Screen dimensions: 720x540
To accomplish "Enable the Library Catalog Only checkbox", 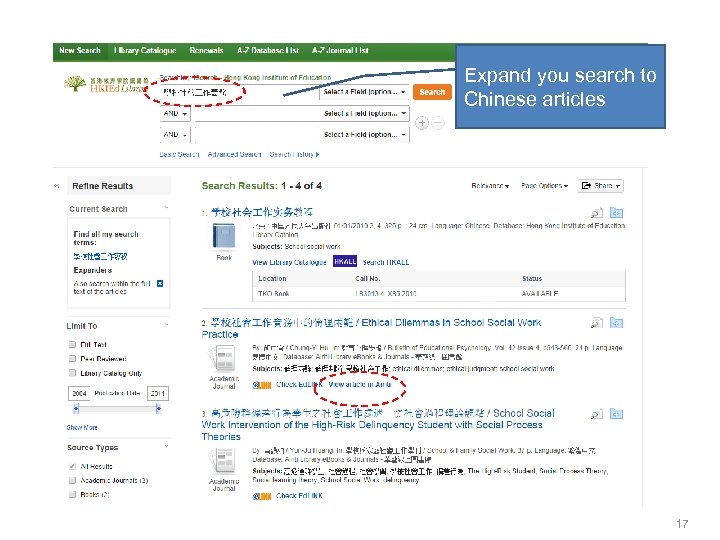I will click(x=72, y=373).
